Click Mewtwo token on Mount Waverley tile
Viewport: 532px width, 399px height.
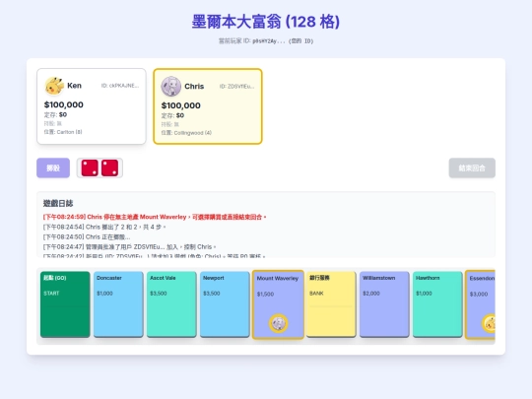[x=279, y=323]
